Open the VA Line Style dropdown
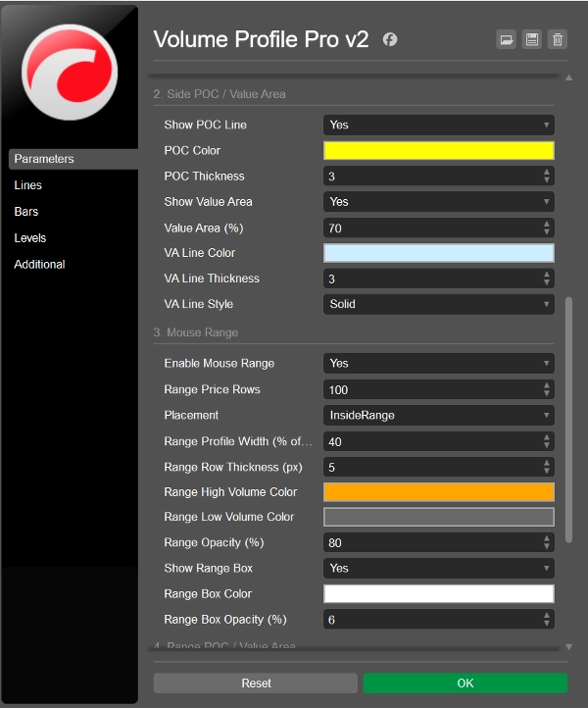 439,304
